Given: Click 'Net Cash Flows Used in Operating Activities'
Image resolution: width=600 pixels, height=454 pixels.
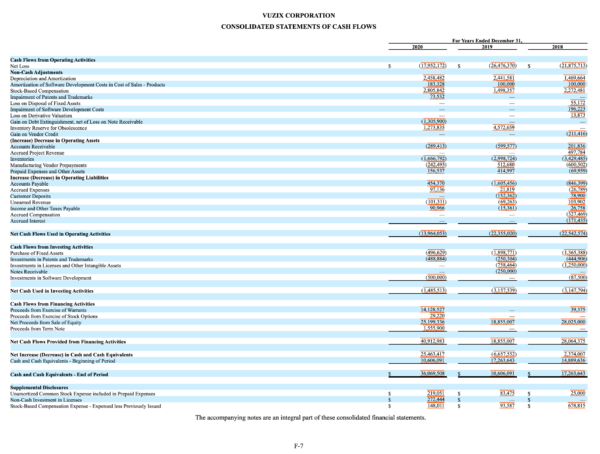Looking at the screenshot, I should click(x=60, y=234).
